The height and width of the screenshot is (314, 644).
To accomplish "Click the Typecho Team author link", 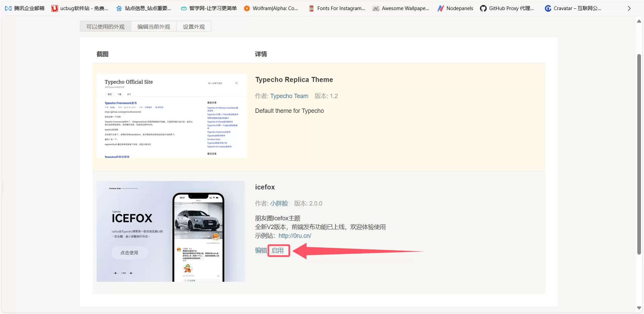I will coord(289,96).
